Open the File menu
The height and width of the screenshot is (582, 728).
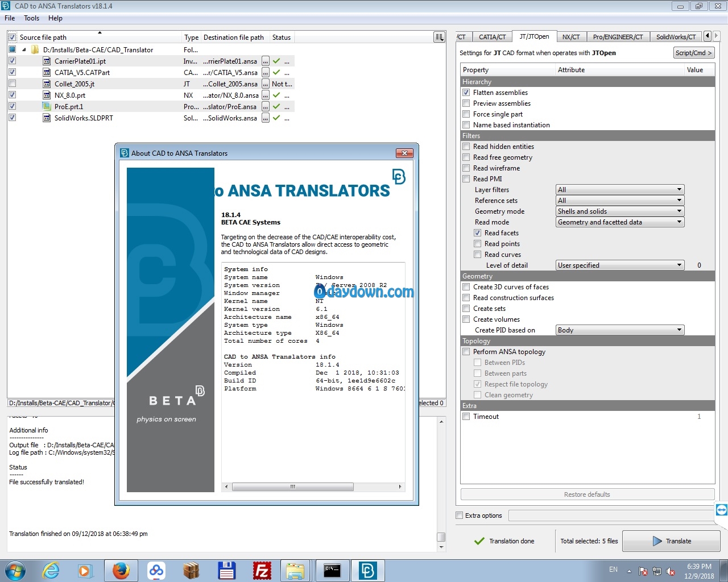(x=10, y=18)
